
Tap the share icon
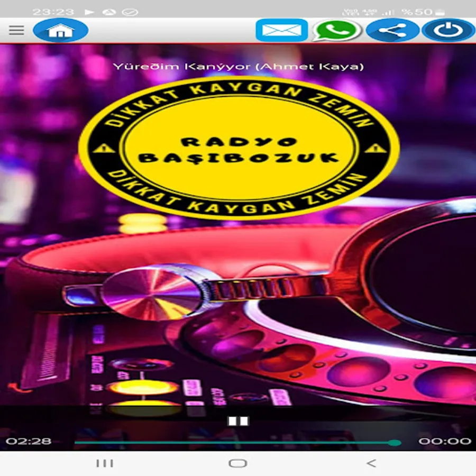pos(393,30)
